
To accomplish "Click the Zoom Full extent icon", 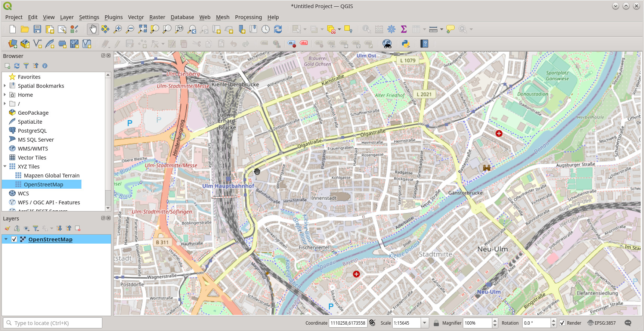I will [142, 29].
